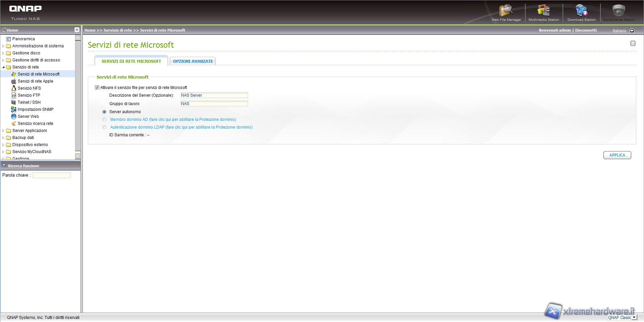
Task: Collapse the left sidebar with double-arrow icon
Action: tap(77, 30)
